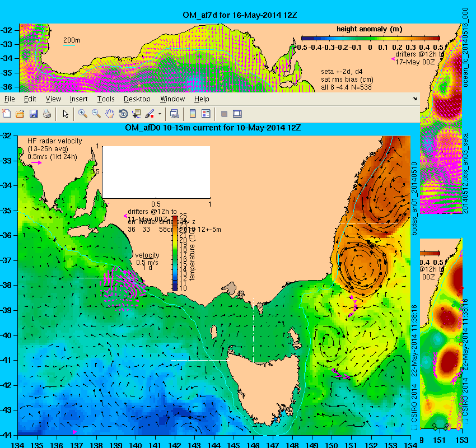
Task: Activate the Data Cursor tool
Action: [136, 114]
